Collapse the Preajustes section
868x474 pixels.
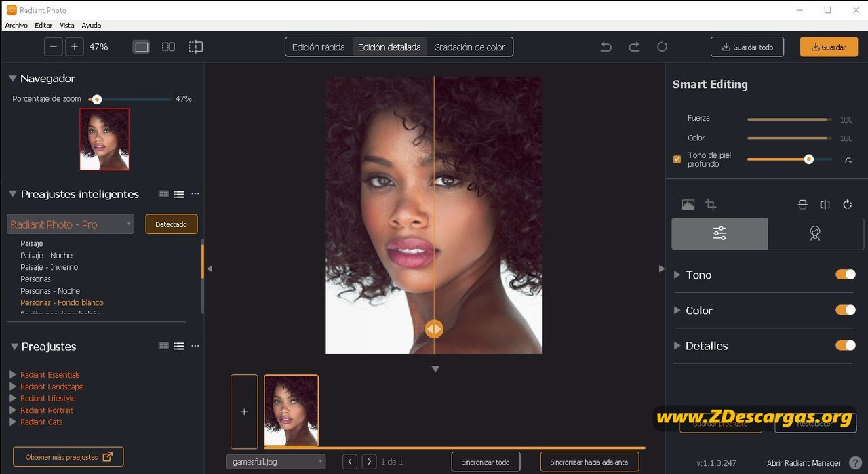(14, 347)
